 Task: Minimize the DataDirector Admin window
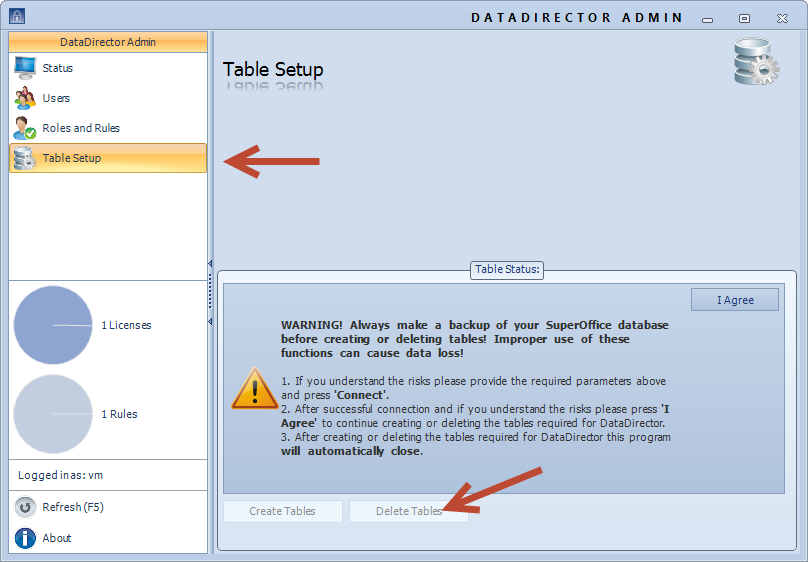(708, 19)
